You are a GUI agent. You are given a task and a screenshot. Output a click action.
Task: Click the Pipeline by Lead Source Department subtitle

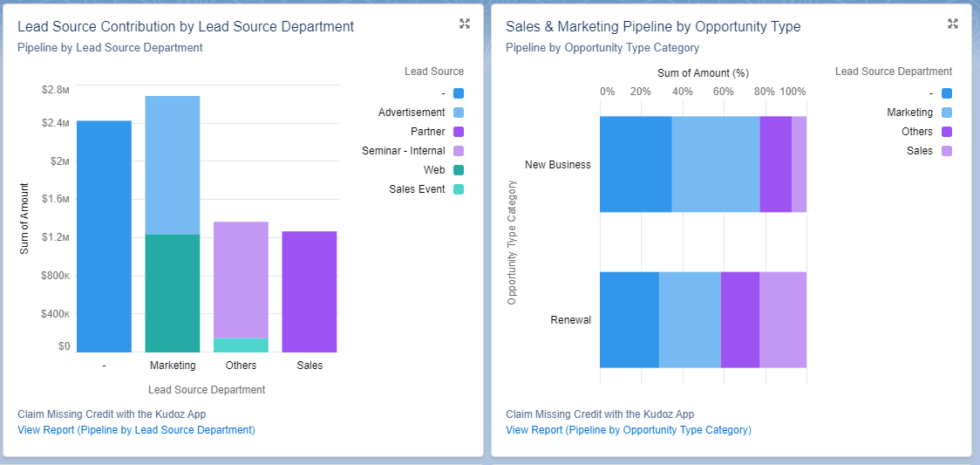coord(110,48)
